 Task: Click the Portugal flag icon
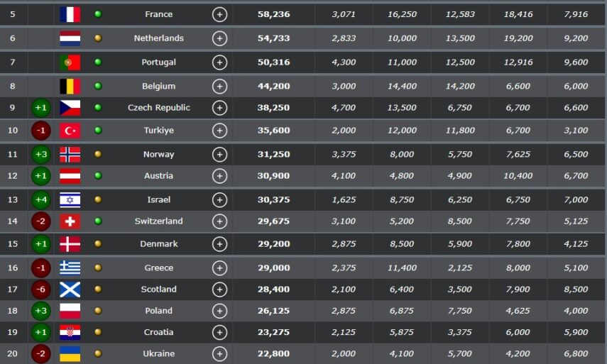tap(70, 62)
